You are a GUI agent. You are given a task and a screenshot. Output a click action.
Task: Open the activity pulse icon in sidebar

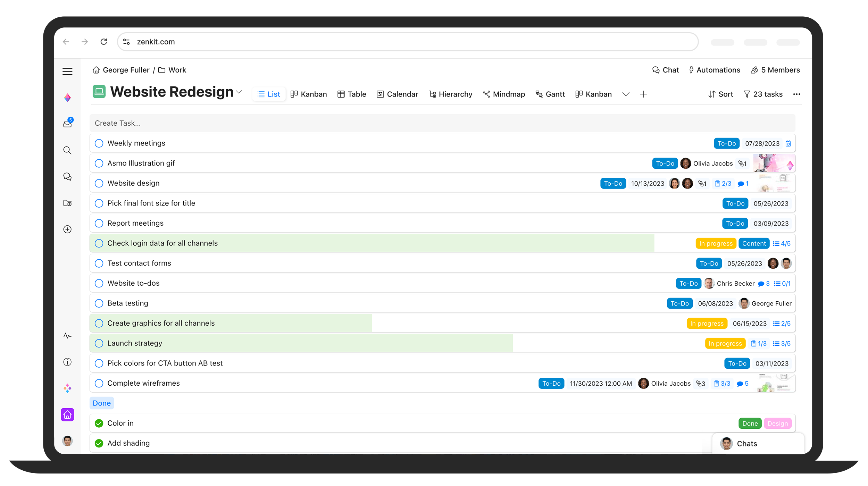pos(67,336)
